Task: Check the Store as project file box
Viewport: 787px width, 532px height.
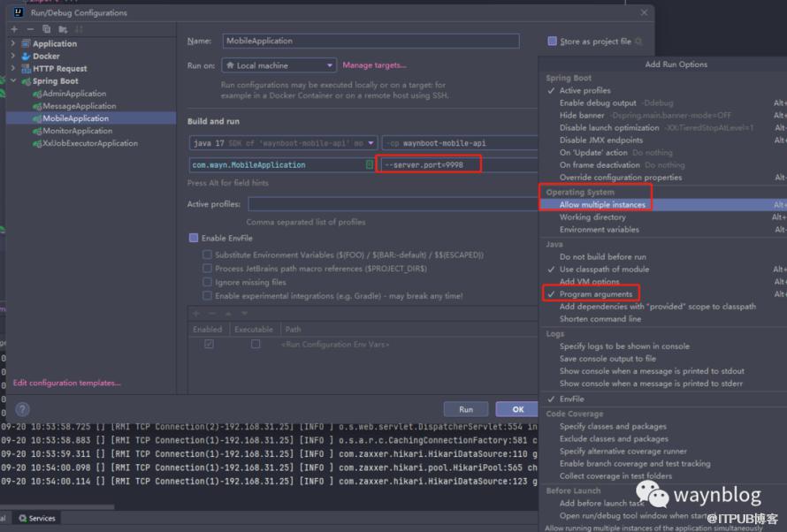Action: pos(553,41)
